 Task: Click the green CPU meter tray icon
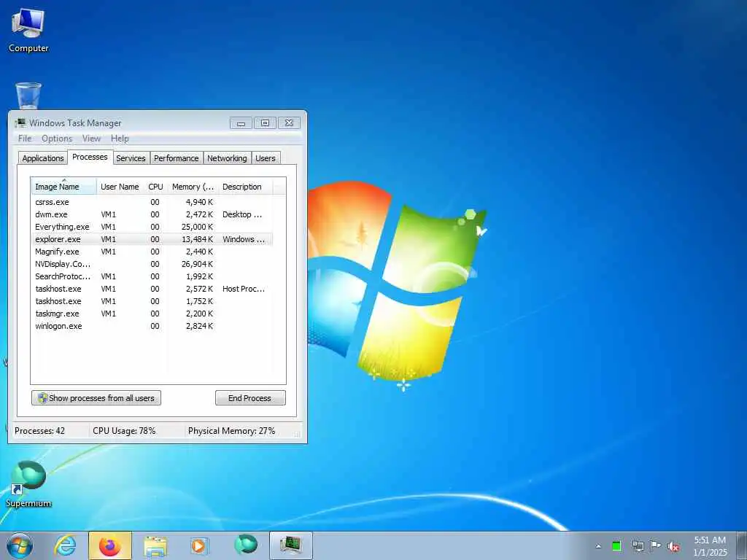point(616,546)
